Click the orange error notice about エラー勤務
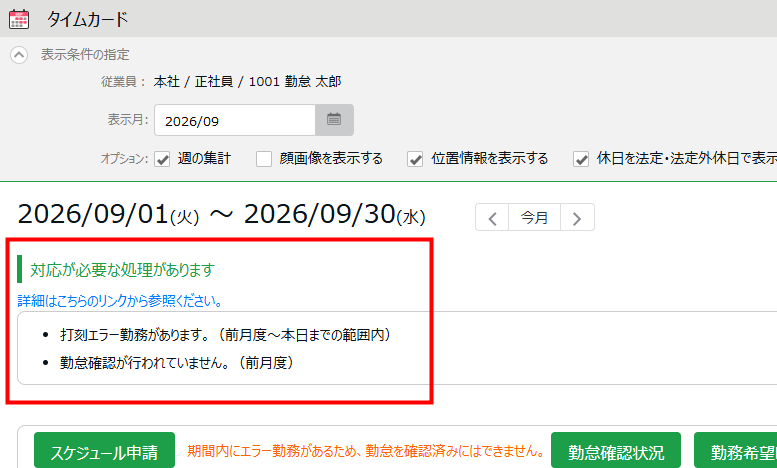Viewport: 777px width, 468px height. [x=366, y=451]
